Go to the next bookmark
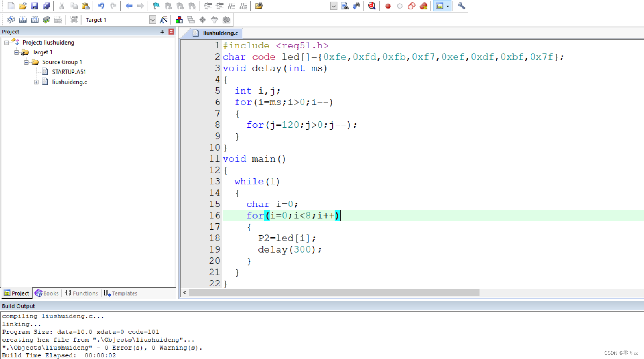 tap(180, 6)
